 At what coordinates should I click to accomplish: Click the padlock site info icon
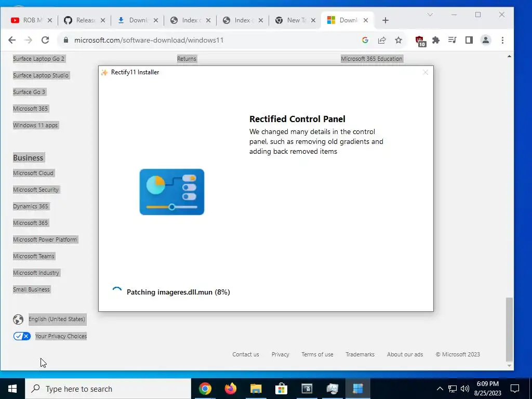[66, 40]
